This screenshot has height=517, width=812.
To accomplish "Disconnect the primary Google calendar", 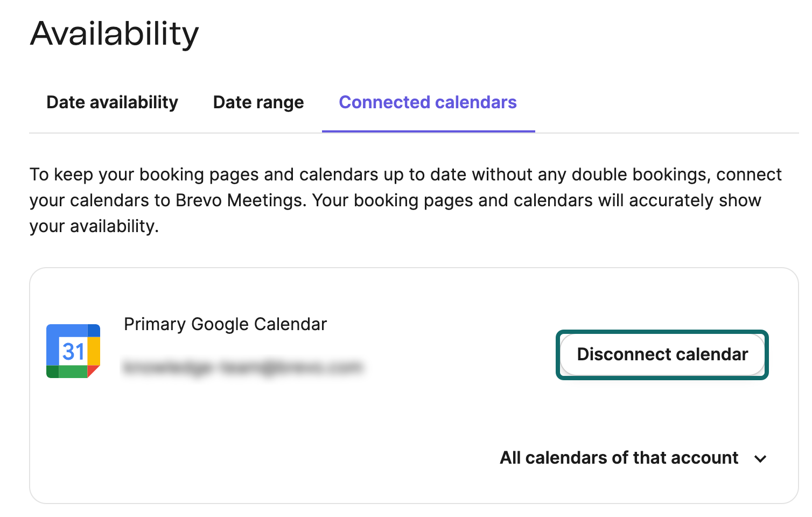I will [x=662, y=354].
